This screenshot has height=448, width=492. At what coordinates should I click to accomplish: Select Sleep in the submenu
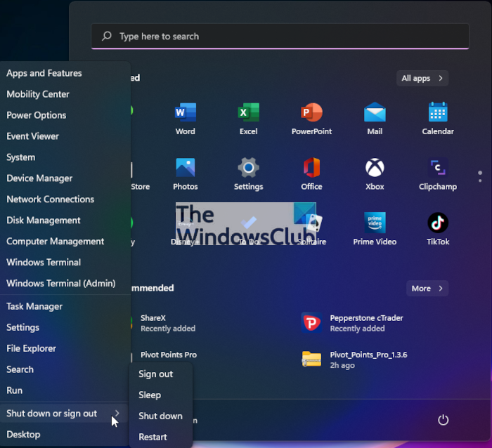(161, 395)
